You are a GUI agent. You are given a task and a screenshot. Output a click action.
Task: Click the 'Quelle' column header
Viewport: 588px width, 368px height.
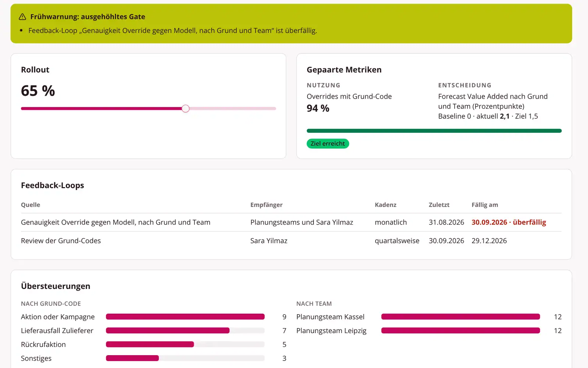click(31, 205)
